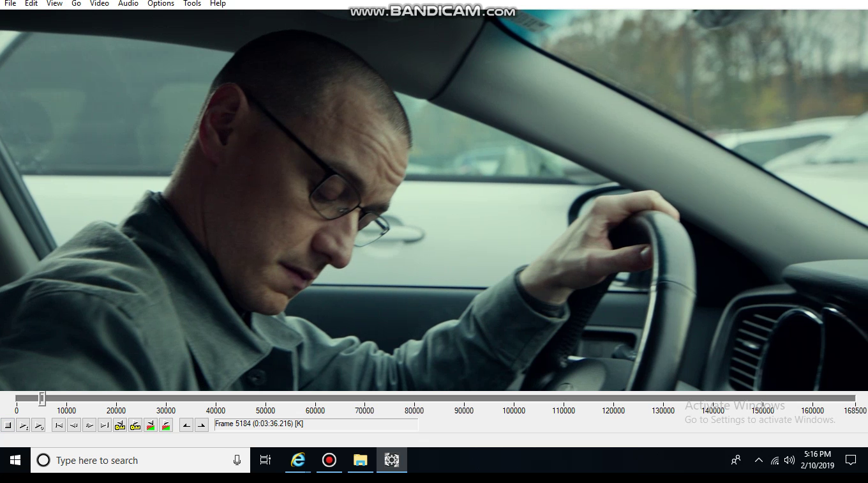Play the output video preview
The image size is (868, 483).
coord(38,425)
